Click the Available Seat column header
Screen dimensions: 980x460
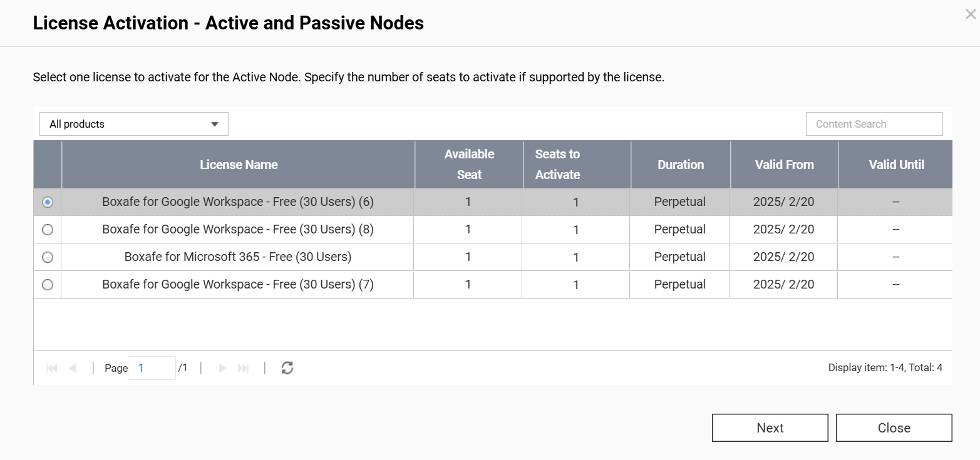pos(469,165)
